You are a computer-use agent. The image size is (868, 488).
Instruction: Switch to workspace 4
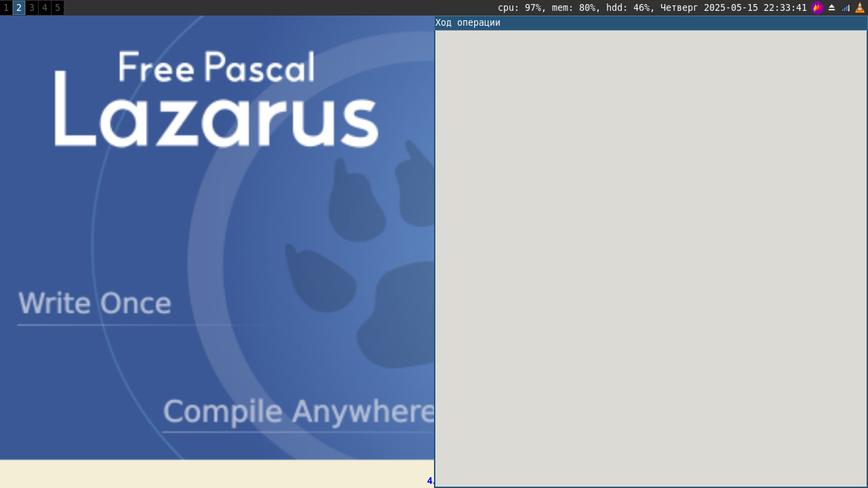click(45, 7)
